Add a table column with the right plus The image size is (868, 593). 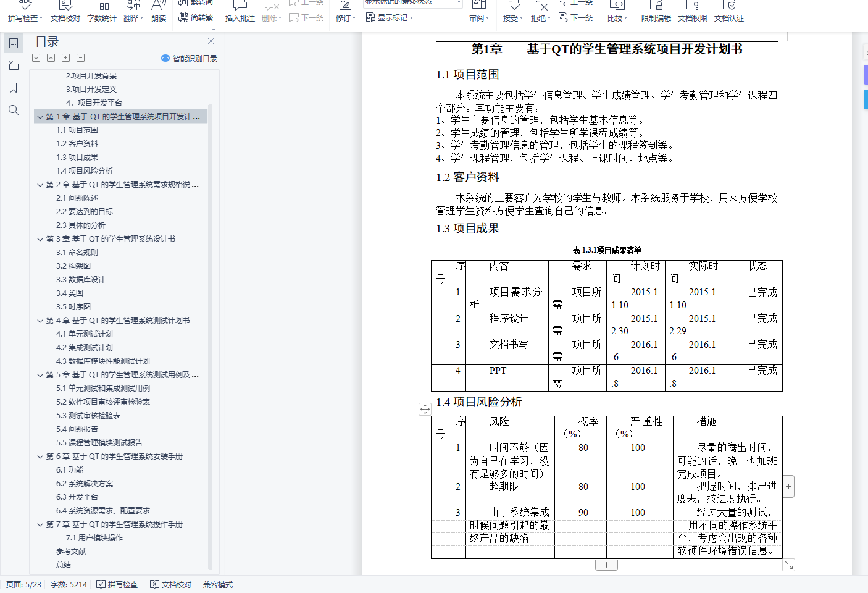tap(788, 487)
